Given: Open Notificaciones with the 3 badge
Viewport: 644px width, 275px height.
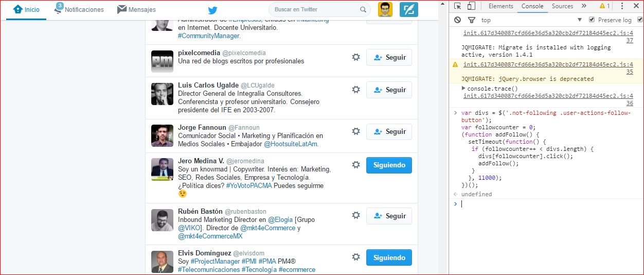Looking at the screenshot, I should coord(79,9).
